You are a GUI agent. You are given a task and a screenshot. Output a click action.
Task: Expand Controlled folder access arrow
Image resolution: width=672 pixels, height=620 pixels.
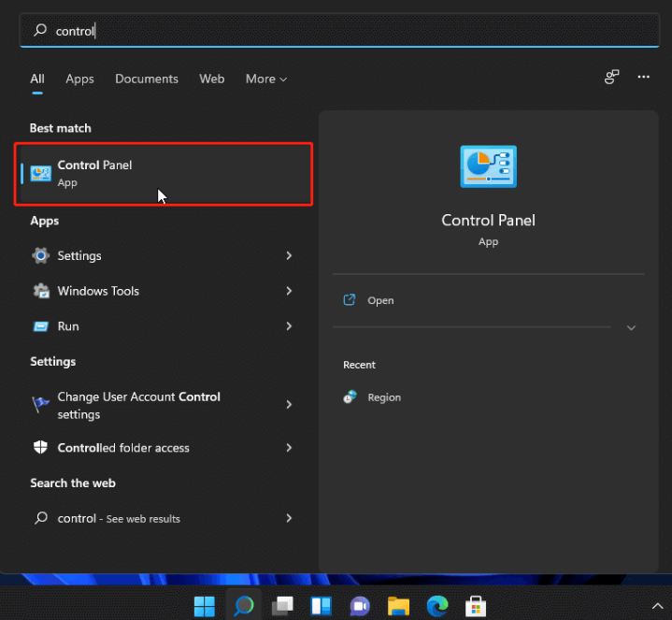pyautogui.click(x=289, y=448)
